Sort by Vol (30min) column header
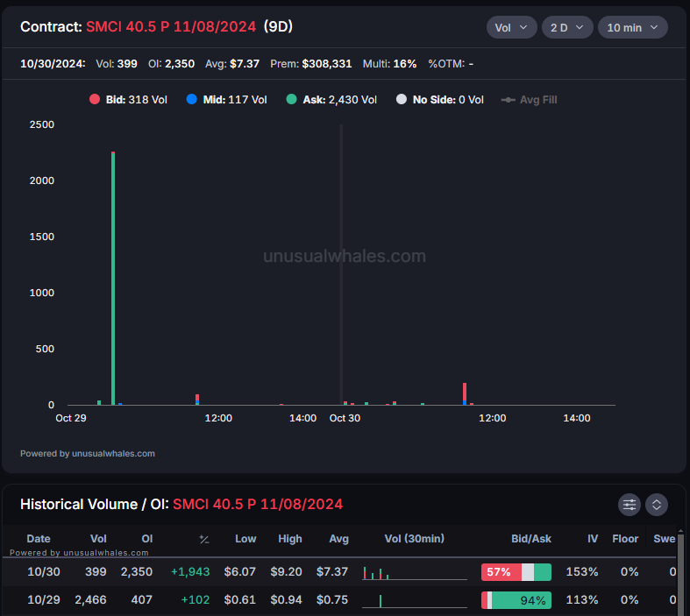The width and height of the screenshot is (690, 616). (x=414, y=539)
